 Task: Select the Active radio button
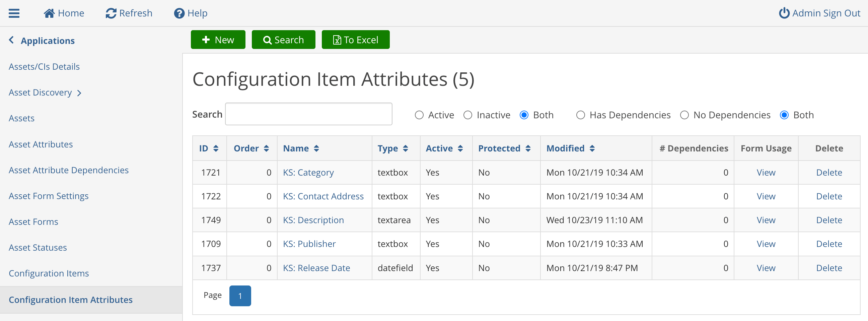coord(419,115)
